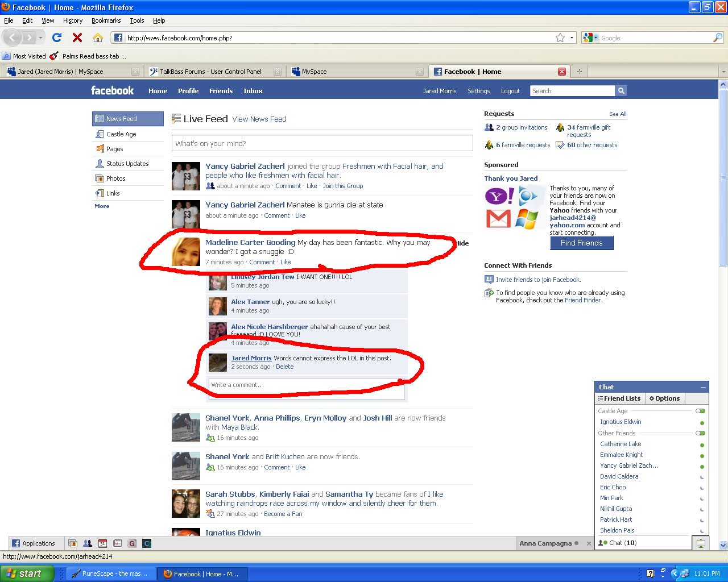This screenshot has height=582, width=728.
Task: Open the Friend Finder link
Action: pyautogui.click(x=583, y=300)
